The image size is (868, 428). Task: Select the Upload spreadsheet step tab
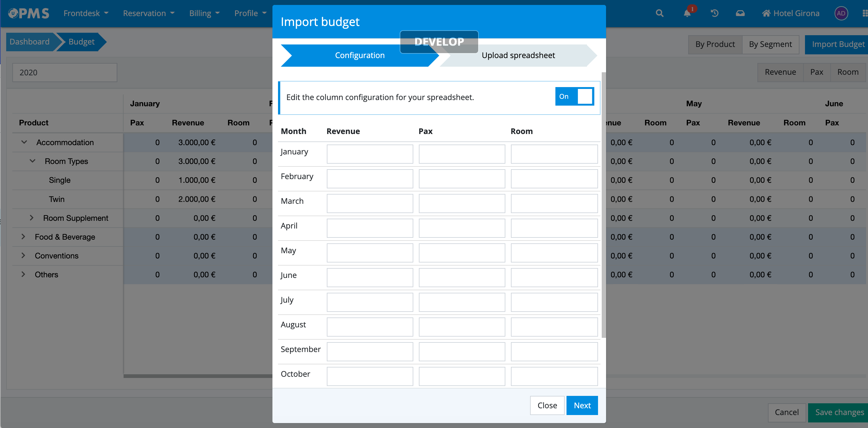click(x=518, y=55)
